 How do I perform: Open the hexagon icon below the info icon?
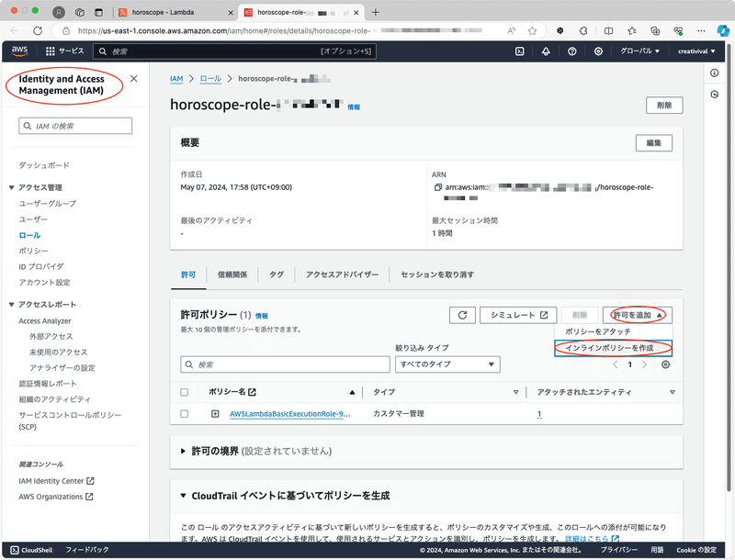pyautogui.click(x=715, y=95)
